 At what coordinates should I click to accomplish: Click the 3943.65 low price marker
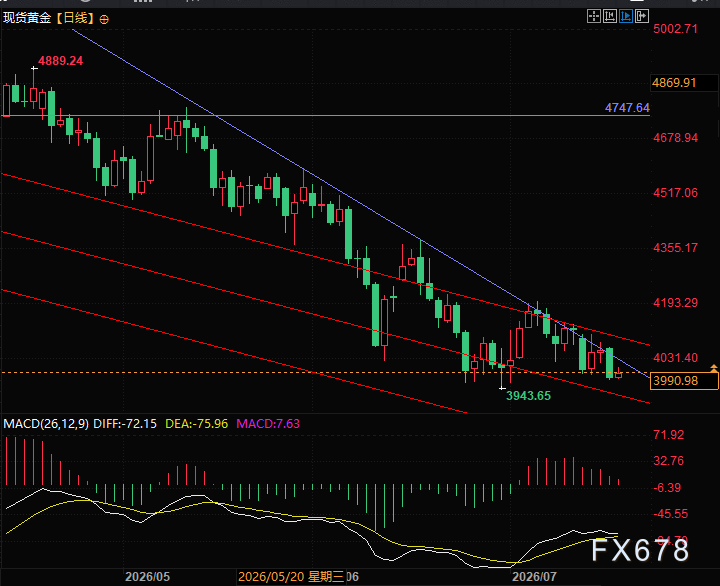(x=528, y=395)
